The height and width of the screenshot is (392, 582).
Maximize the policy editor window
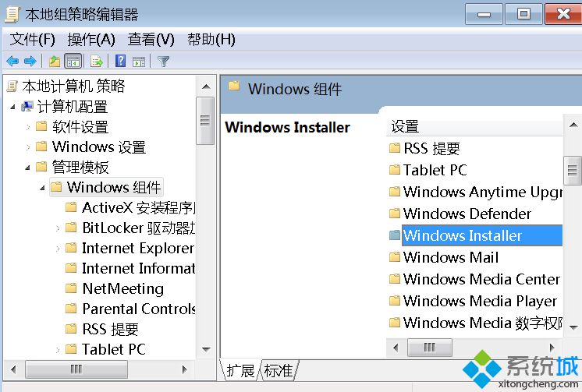(523, 15)
